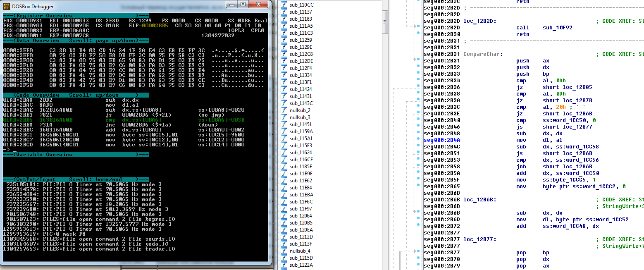Select function sub_112F4 in functions list
The image size is (644, 270).
click(301, 68)
